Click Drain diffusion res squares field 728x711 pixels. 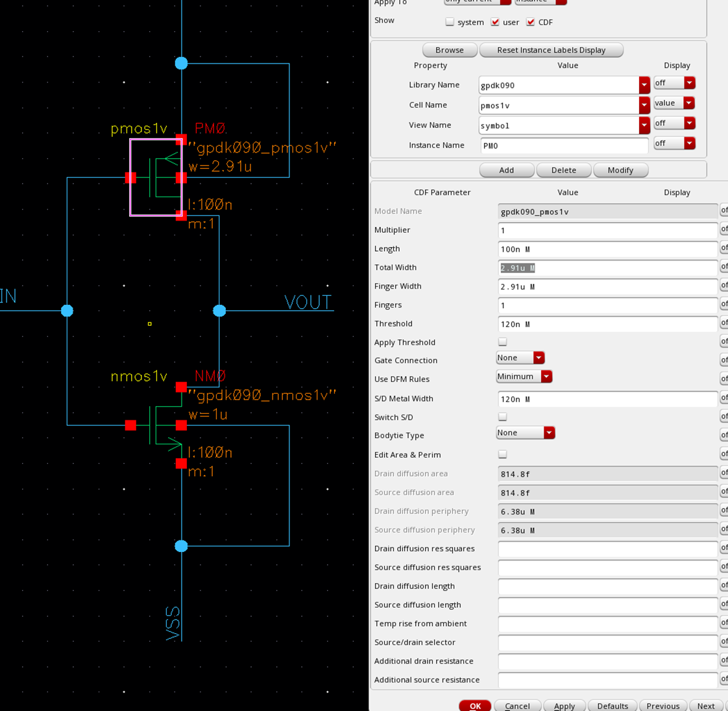point(607,549)
